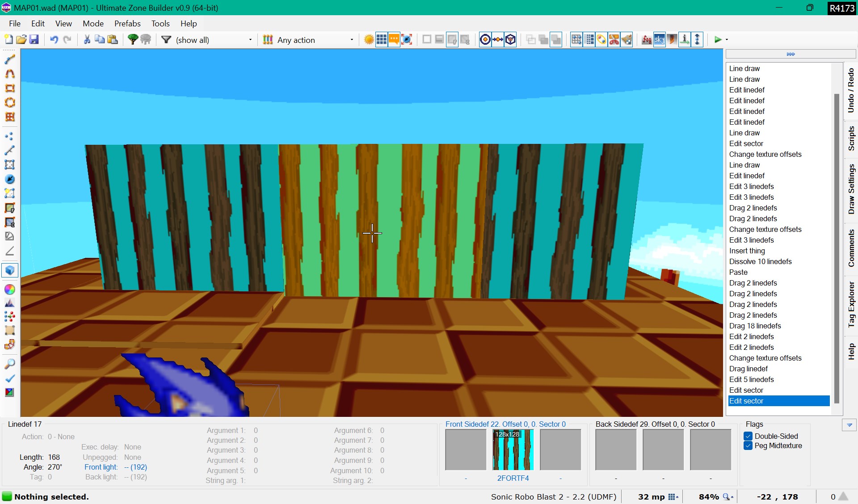Image resolution: width=858 pixels, height=504 pixels.
Task: Uncheck the Double-Sided flag checkbox
Action: 748,436
